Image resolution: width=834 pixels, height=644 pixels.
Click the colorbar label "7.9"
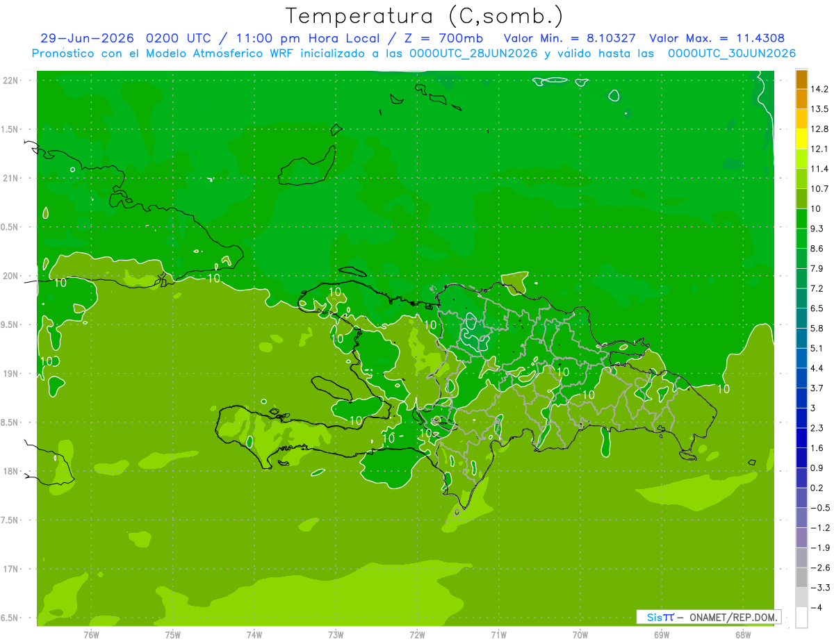(817, 268)
